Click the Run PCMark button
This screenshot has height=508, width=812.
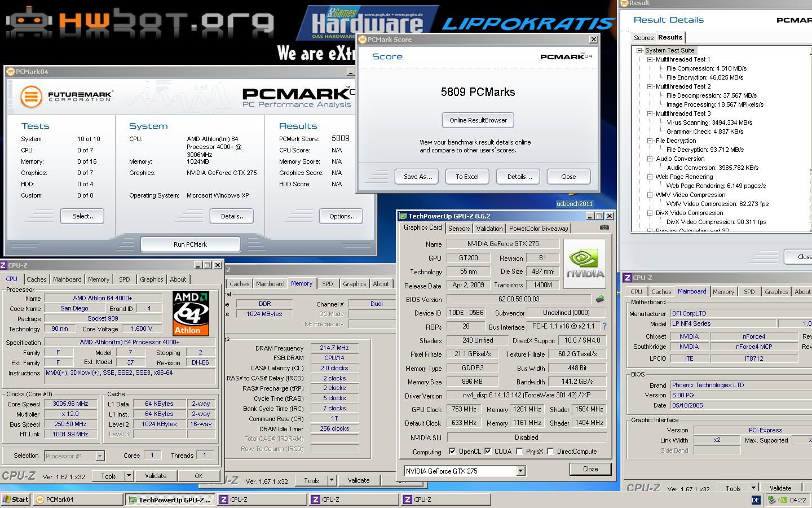tap(190, 244)
